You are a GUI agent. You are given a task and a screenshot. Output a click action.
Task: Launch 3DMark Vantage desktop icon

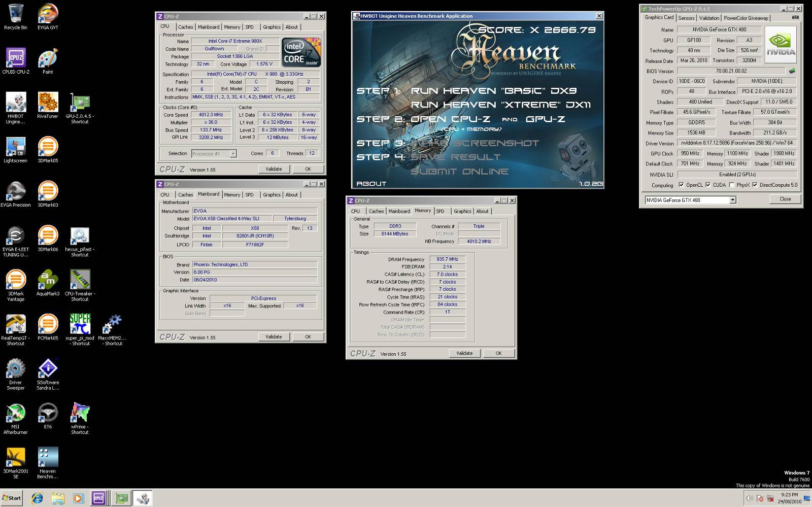coord(16,285)
